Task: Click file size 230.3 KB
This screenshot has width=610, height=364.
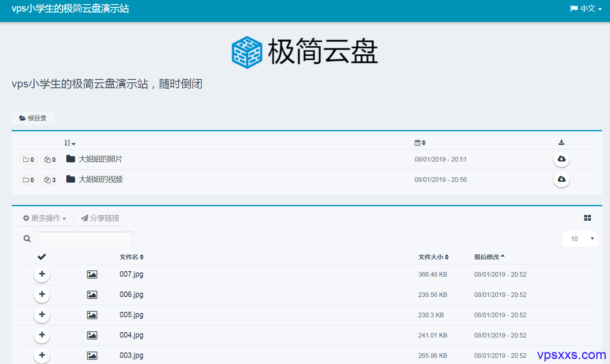Action: coord(431,315)
